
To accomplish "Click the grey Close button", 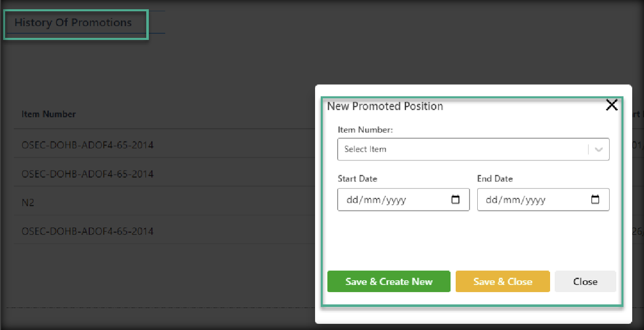I will [585, 281].
